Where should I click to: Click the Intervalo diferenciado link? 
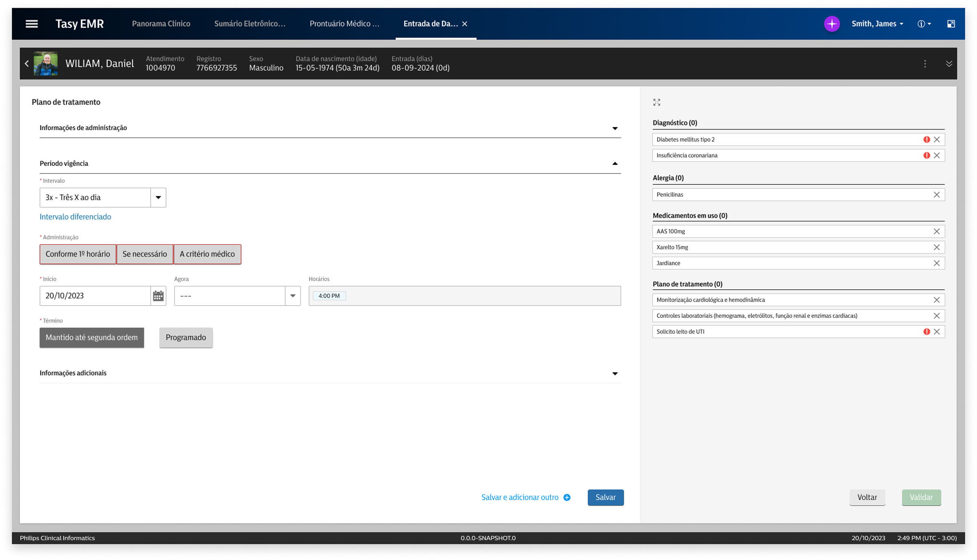(75, 217)
